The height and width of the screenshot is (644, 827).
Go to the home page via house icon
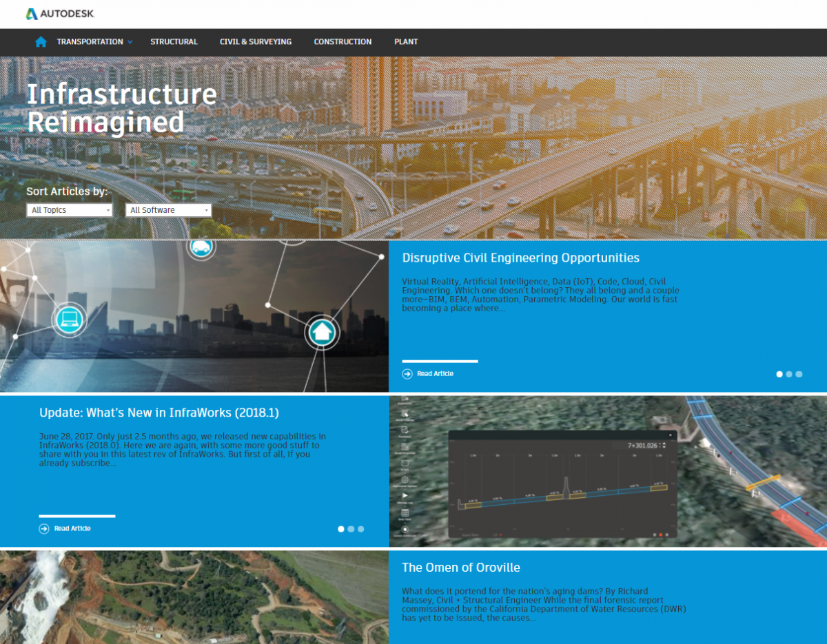click(41, 42)
